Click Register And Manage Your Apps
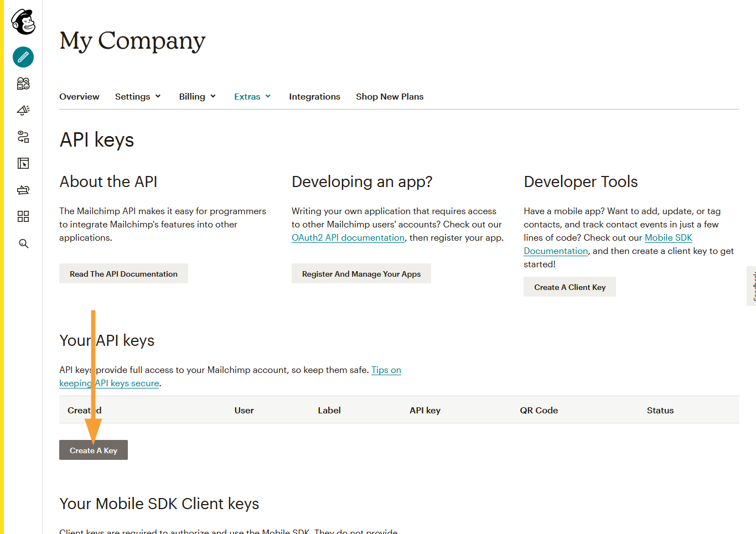This screenshot has width=756, height=534. pyautogui.click(x=361, y=273)
